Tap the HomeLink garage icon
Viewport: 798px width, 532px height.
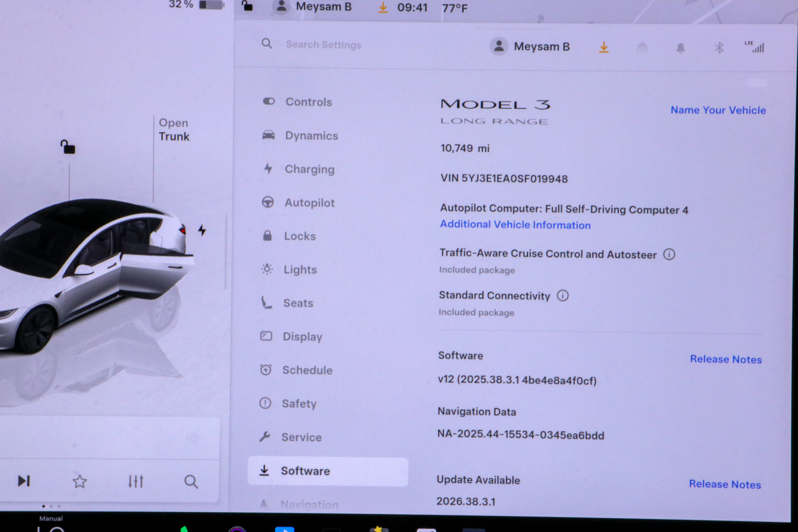[642, 47]
